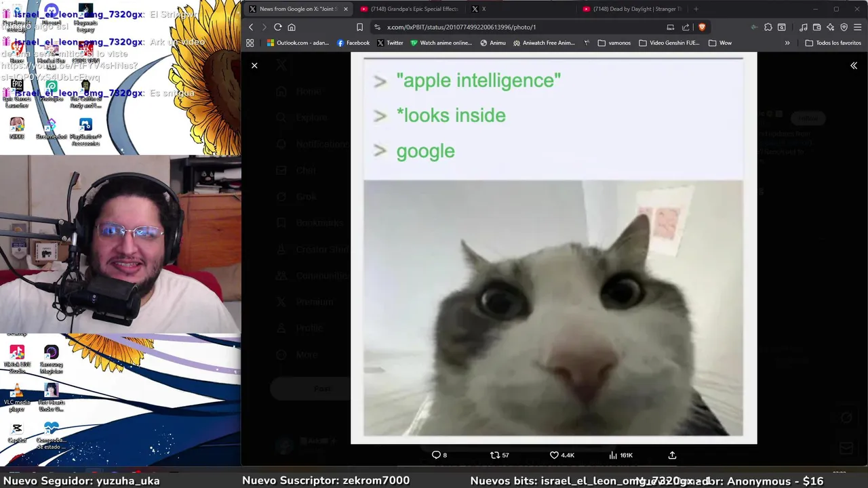Screen dimensions: 868x488
Task: Open Outlook.com bookmark
Action: [x=298, y=43]
